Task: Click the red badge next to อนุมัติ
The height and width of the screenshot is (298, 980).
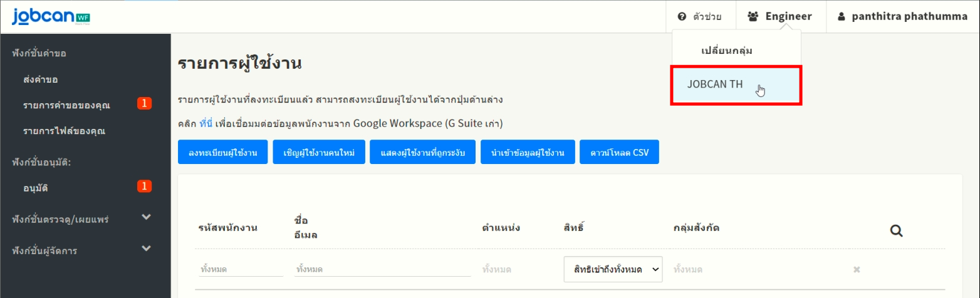Action: click(144, 186)
